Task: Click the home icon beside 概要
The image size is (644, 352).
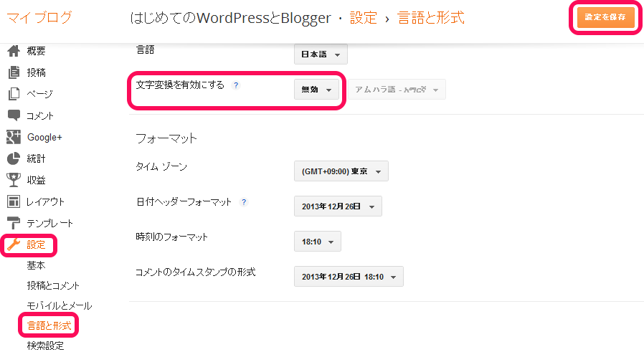Action: [x=14, y=51]
